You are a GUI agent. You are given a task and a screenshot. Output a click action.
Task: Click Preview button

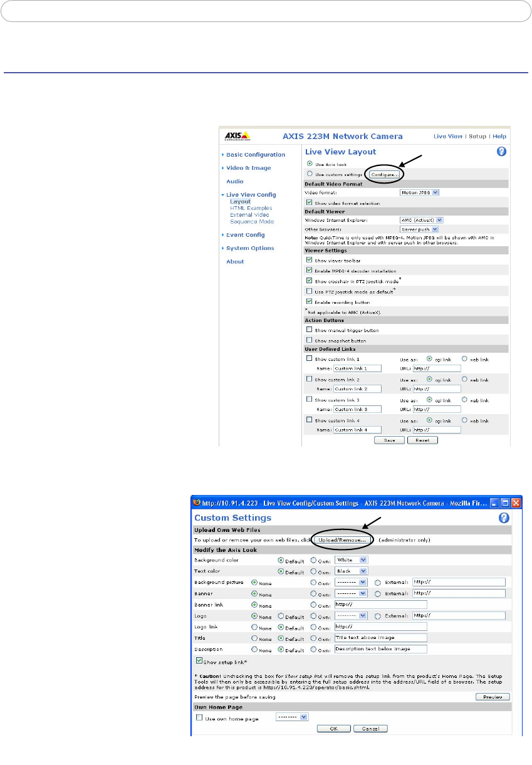click(493, 697)
